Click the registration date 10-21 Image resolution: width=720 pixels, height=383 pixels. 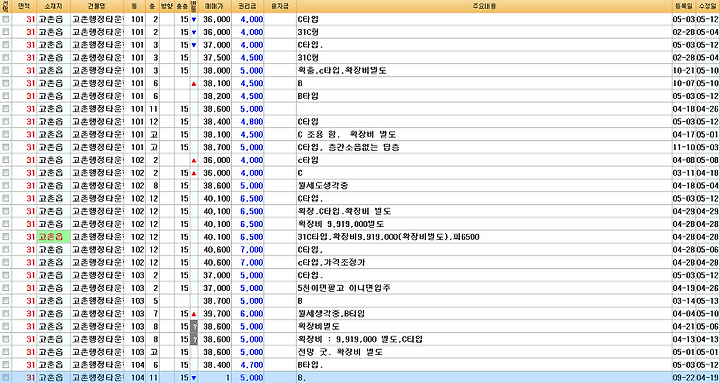point(683,71)
